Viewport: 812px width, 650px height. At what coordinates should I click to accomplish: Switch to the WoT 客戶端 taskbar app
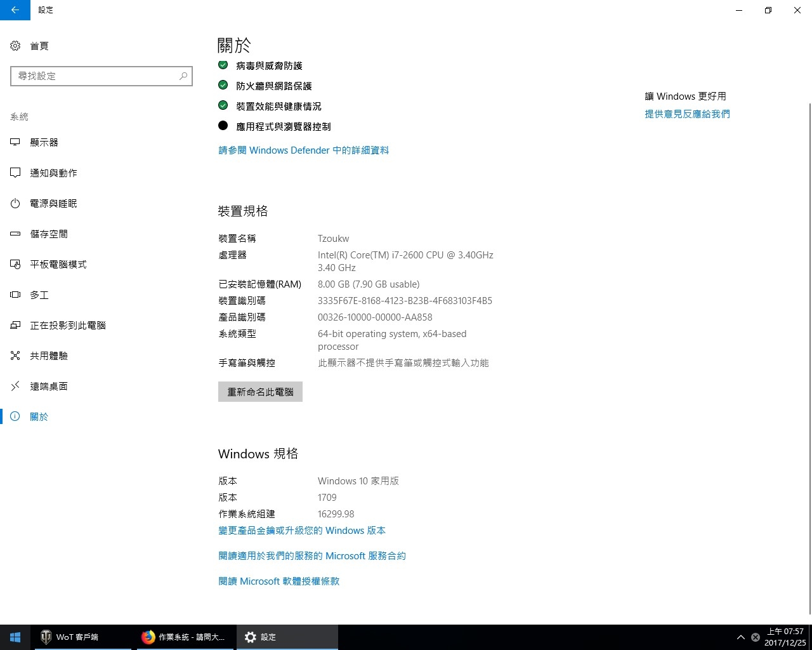82,637
